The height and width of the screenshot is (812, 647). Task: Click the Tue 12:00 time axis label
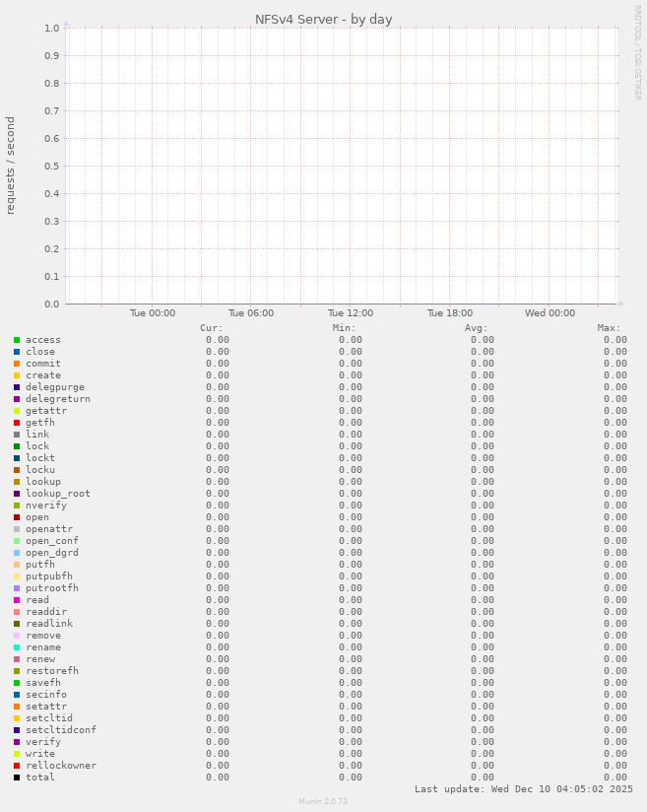[x=351, y=313]
